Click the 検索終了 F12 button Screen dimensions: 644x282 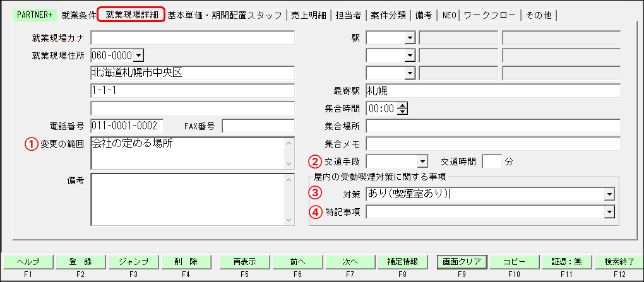point(619,262)
